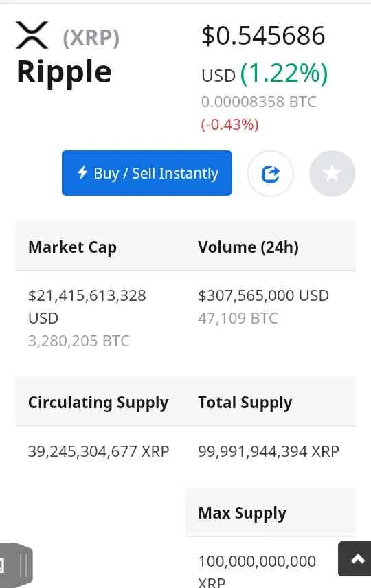The width and height of the screenshot is (371, 588).
Task: Click the $0.545686 price value
Action: (x=263, y=36)
